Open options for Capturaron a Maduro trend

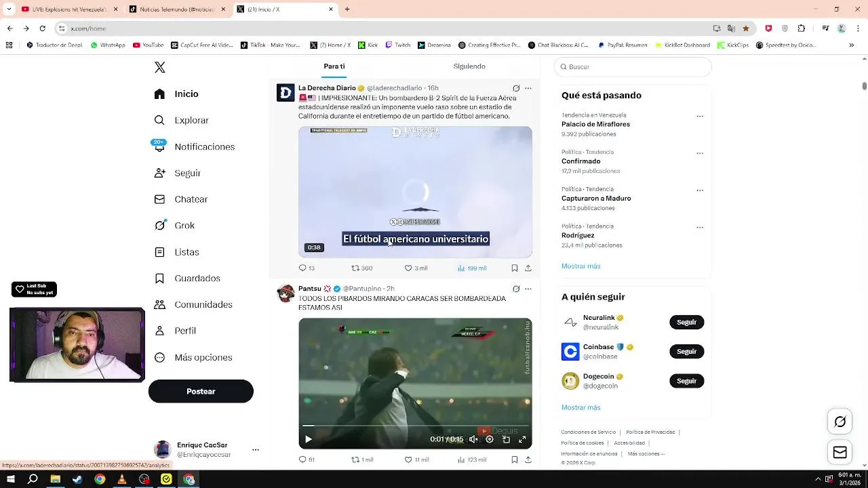pos(700,190)
